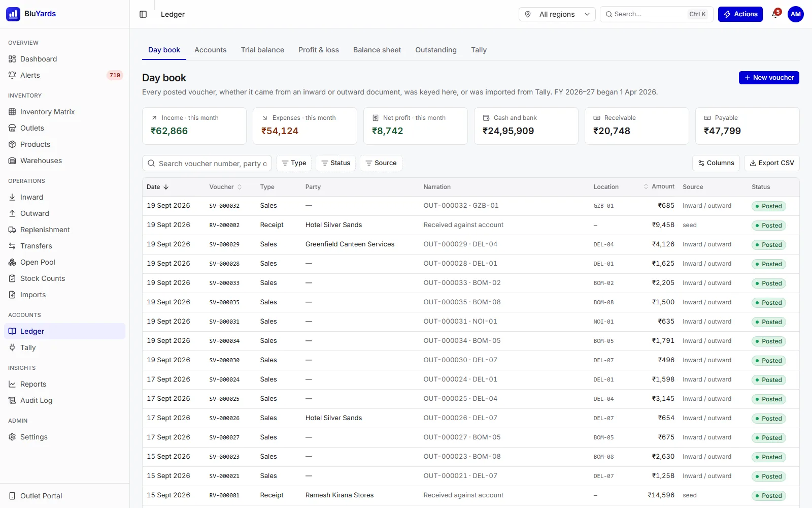
Task: Click amount ₹2,630
Action: pos(663,457)
